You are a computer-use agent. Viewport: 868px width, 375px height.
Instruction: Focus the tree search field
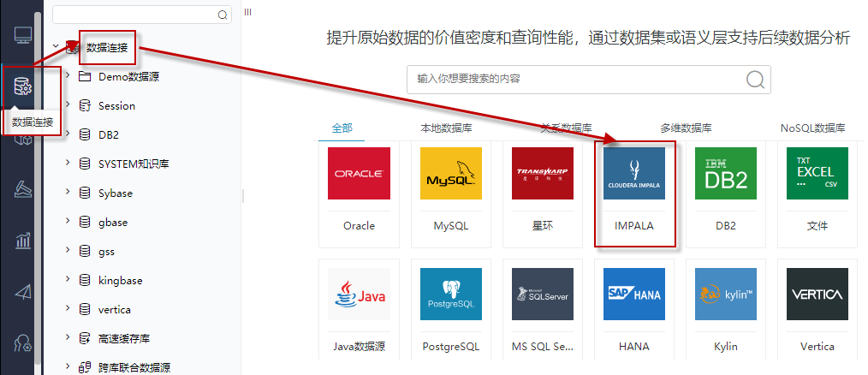tap(142, 15)
